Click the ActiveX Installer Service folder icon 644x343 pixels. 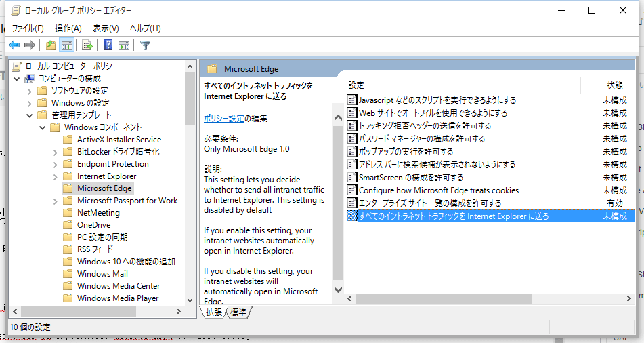pyautogui.click(x=68, y=140)
